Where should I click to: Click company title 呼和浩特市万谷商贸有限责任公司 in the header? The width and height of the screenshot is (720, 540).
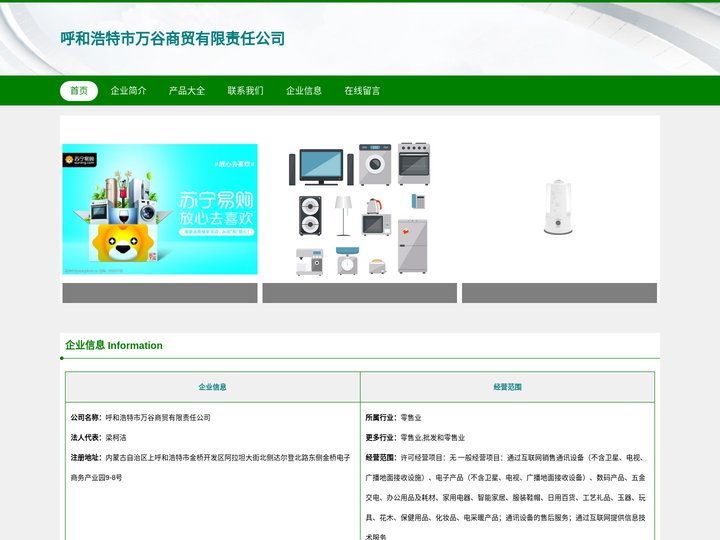point(173,39)
